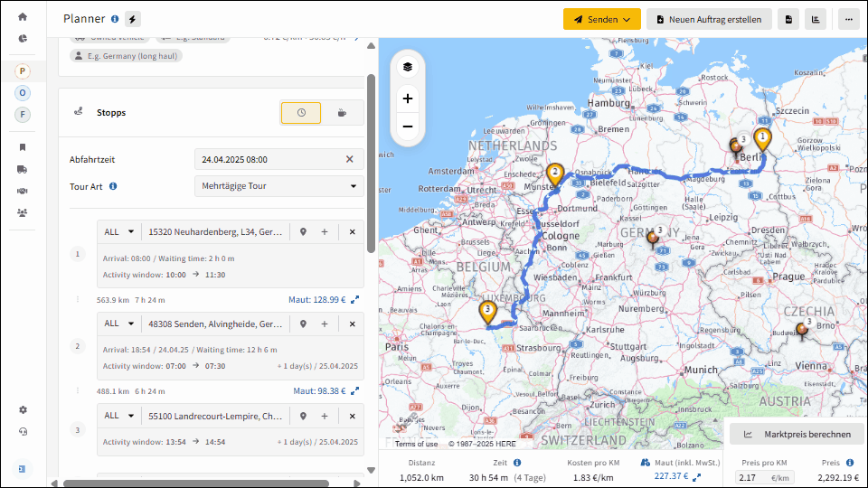Expand toll details for Maut 98.38 €
Screen dimensions: 868x488
(354, 390)
